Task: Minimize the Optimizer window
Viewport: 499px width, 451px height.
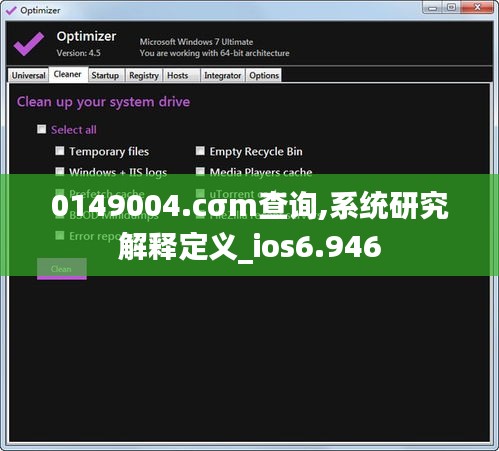Action: [x=432, y=8]
